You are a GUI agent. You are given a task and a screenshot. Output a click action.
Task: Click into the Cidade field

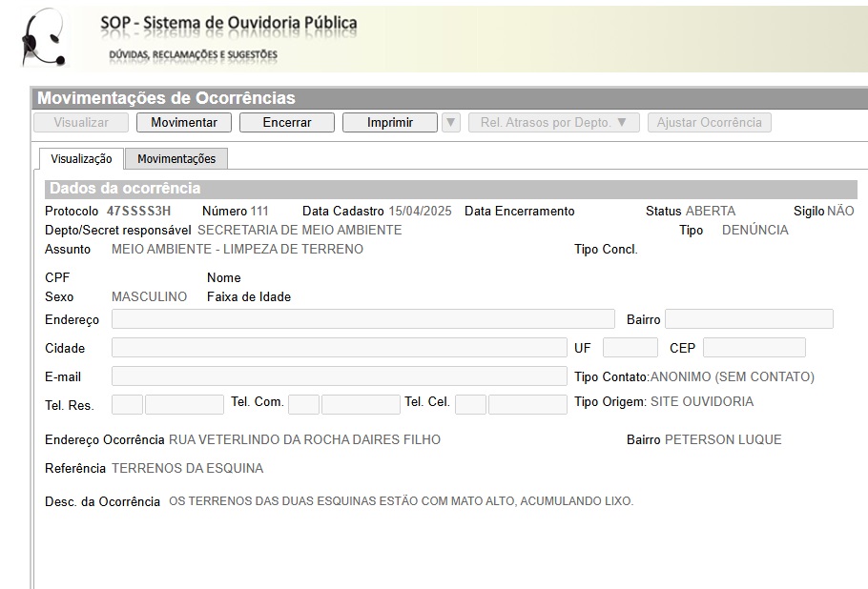pos(339,348)
